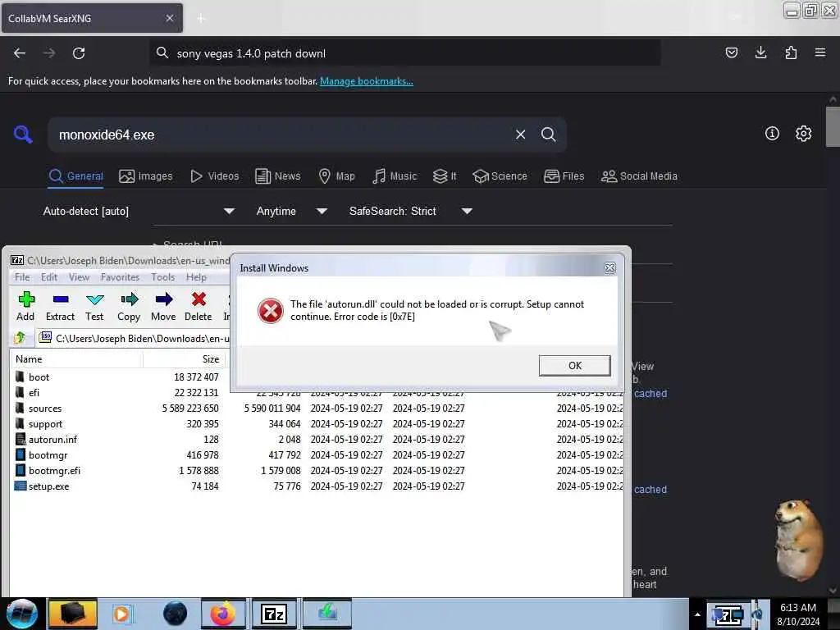Image resolution: width=840 pixels, height=630 pixels.
Task: Sort 7-Zip list by Name column
Action: coord(76,359)
